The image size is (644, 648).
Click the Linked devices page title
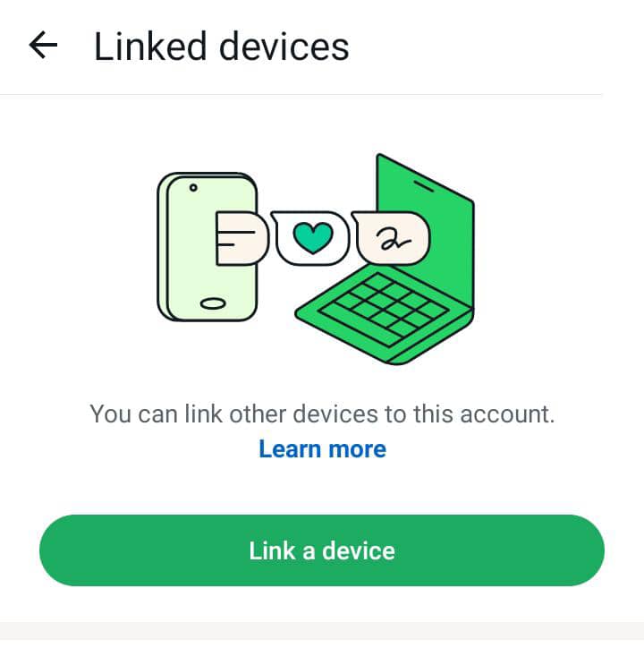point(222,47)
